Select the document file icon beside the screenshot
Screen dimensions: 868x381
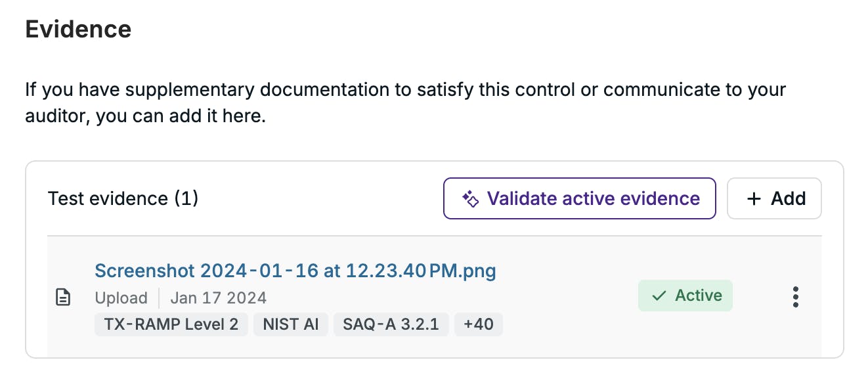click(x=62, y=298)
